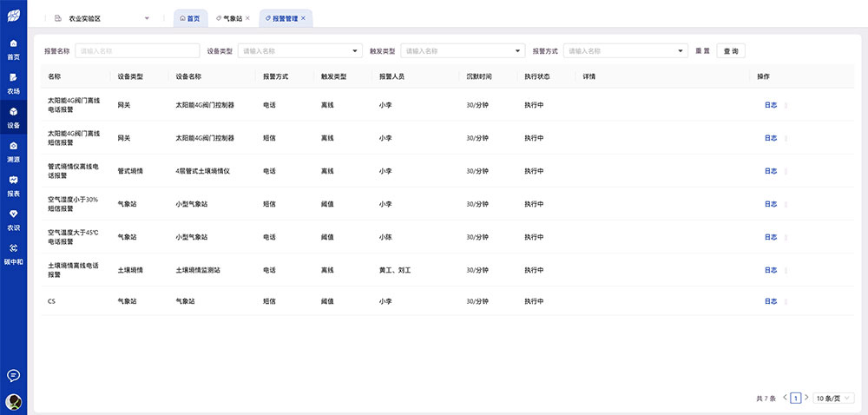Click 重置 to clear filters
Image resolution: width=868 pixels, height=415 pixels.
702,51
